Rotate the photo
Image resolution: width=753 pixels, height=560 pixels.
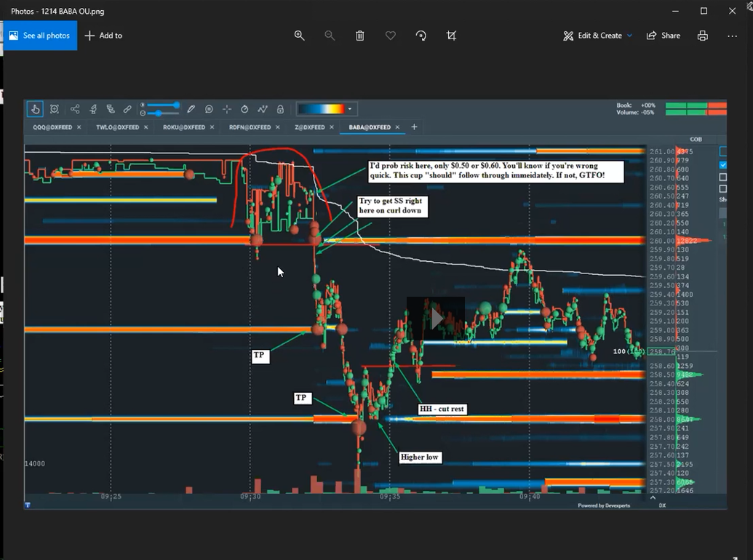421,36
